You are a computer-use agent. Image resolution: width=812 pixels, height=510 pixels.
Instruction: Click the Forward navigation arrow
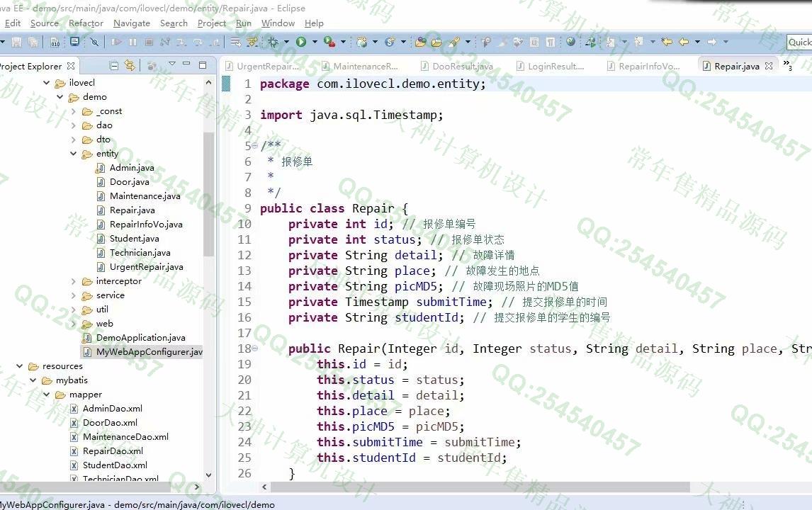coord(711,42)
